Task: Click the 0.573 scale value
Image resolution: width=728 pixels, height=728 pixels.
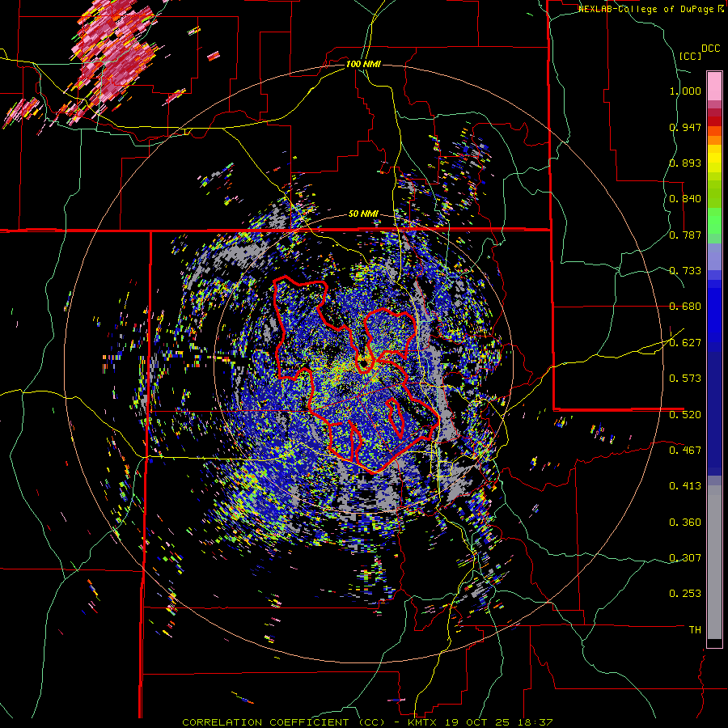Action: pos(685,379)
